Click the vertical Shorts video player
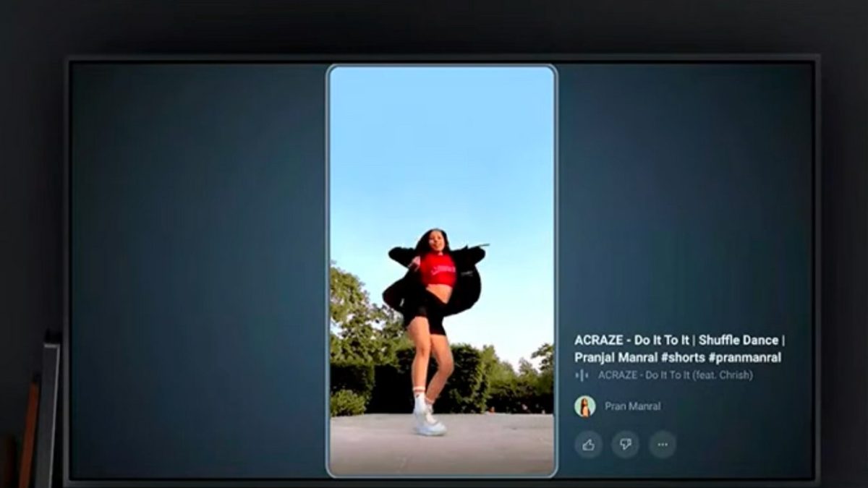The width and height of the screenshot is (868, 488). pyautogui.click(x=442, y=271)
